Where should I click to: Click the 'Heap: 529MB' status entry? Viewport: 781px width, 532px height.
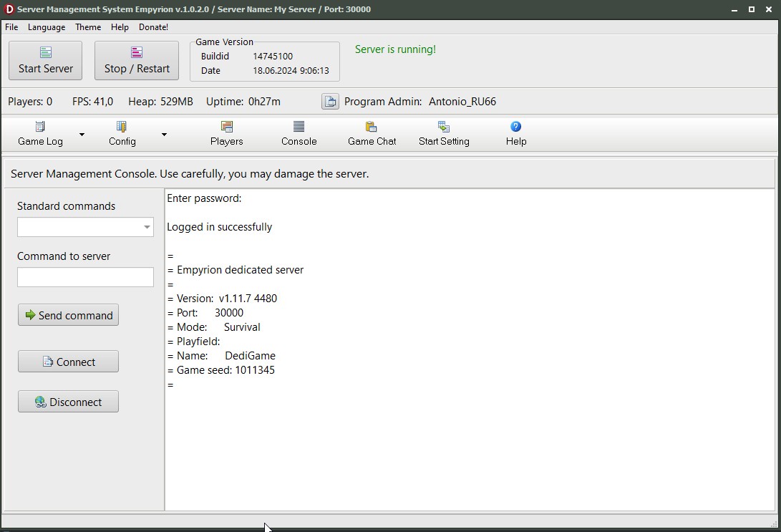[160, 102]
